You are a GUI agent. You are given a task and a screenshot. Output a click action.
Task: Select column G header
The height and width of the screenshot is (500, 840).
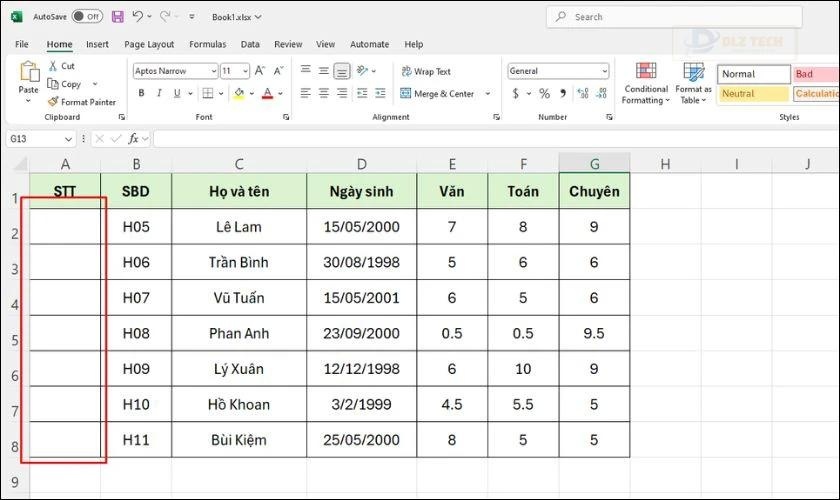594,163
